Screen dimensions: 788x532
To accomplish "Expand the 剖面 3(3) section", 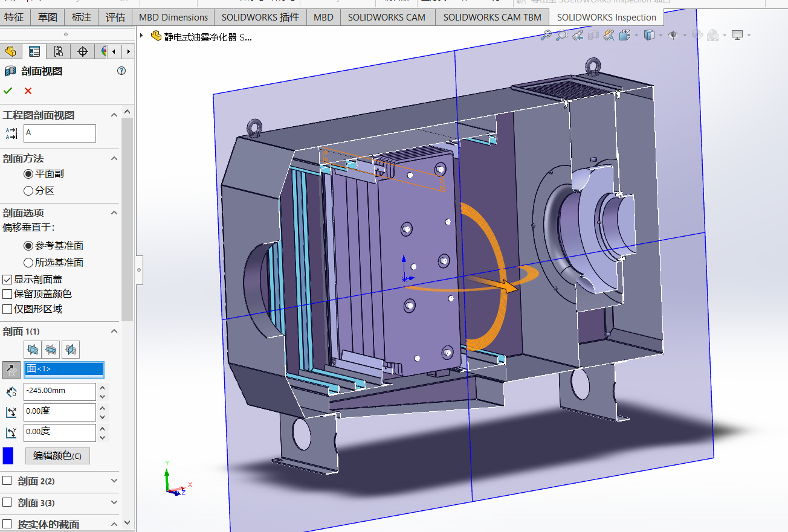I will pos(114,502).
